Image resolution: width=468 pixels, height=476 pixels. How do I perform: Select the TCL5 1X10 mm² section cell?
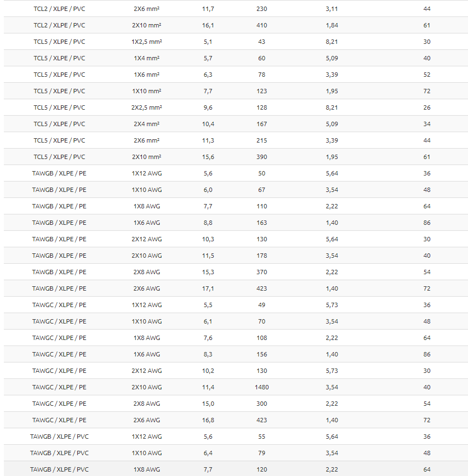click(146, 91)
